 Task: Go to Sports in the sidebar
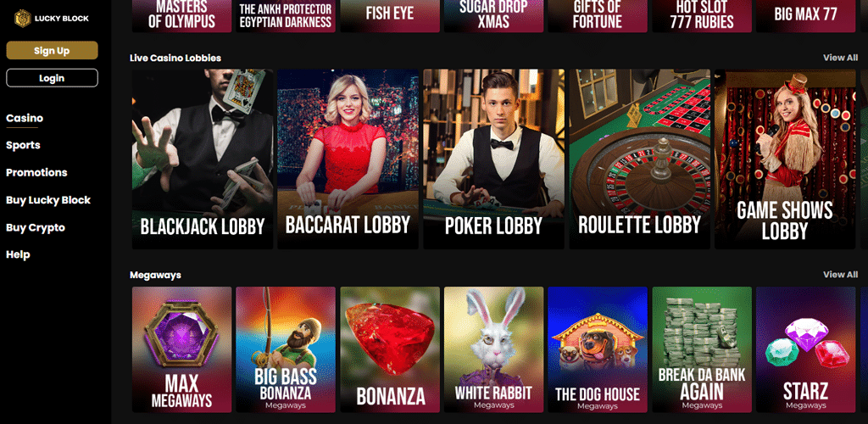tap(23, 145)
